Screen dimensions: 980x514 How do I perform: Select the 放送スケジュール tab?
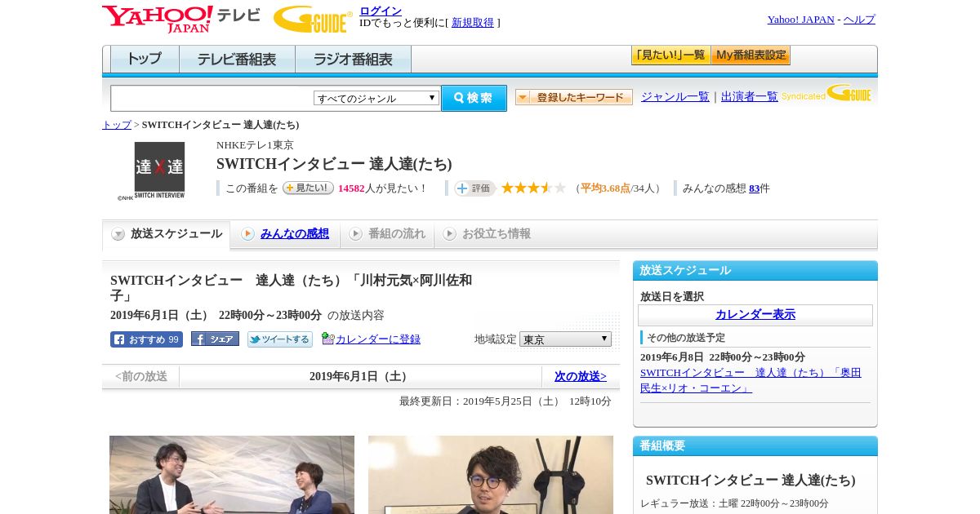pos(166,234)
